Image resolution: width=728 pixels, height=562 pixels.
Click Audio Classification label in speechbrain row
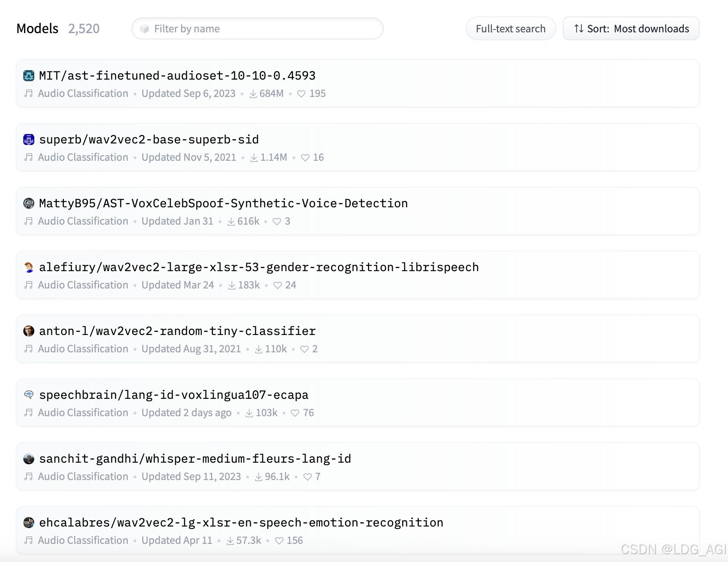click(x=83, y=413)
